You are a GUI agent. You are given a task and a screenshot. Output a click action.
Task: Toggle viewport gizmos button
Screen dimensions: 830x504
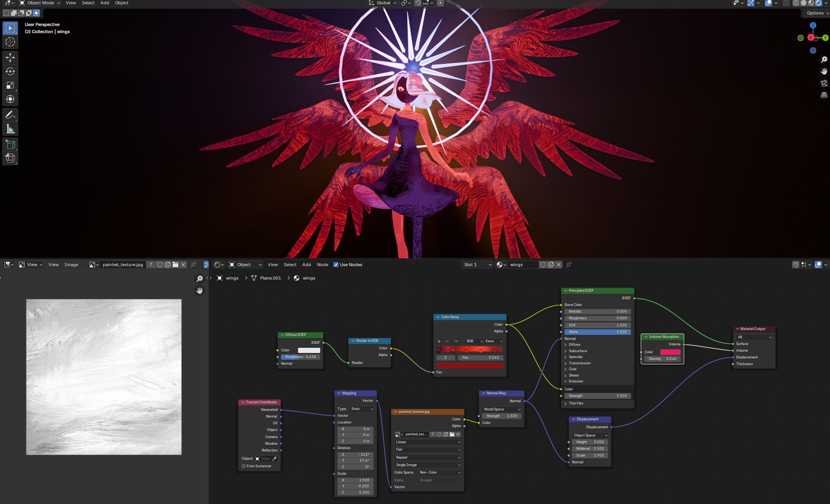tap(751, 3)
